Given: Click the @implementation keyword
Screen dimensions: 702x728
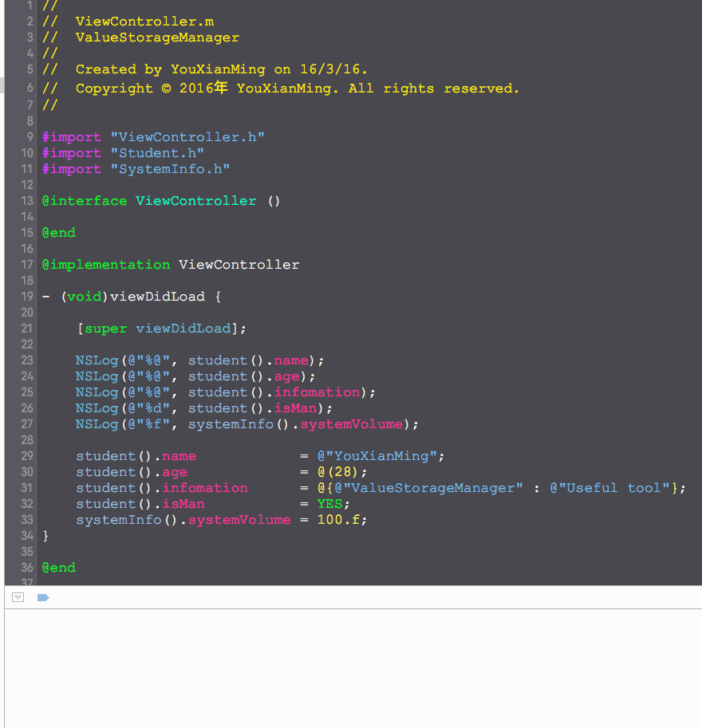Looking at the screenshot, I should coord(106,265).
